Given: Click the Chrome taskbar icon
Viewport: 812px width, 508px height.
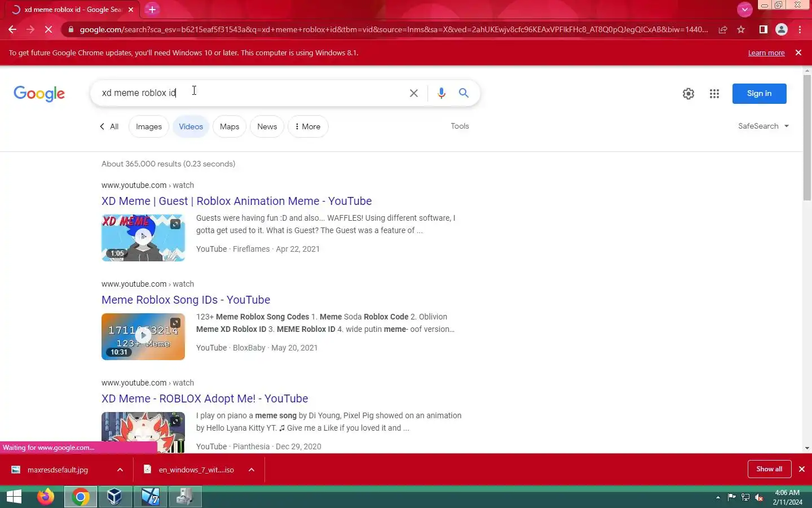Looking at the screenshot, I should coord(80,497).
